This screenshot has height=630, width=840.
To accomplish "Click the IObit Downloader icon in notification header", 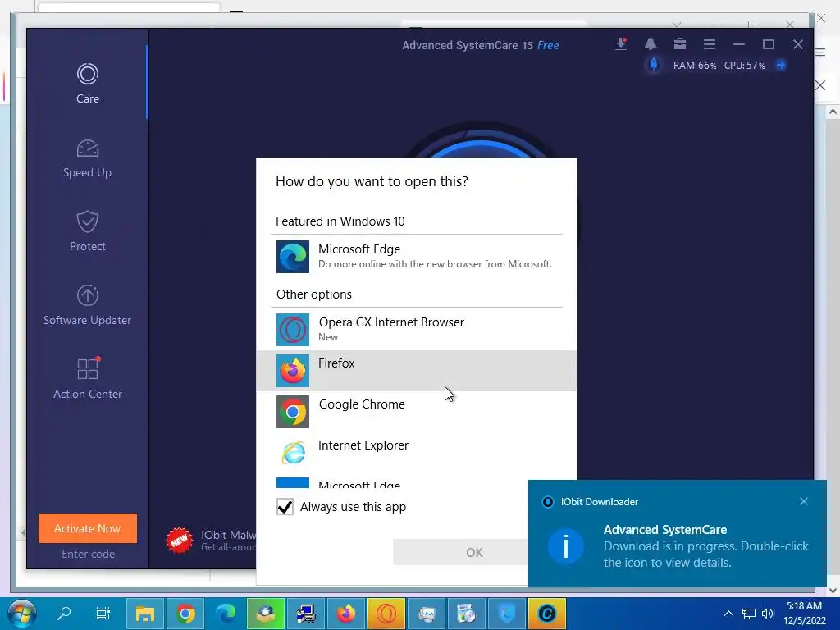I will (x=547, y=502).
